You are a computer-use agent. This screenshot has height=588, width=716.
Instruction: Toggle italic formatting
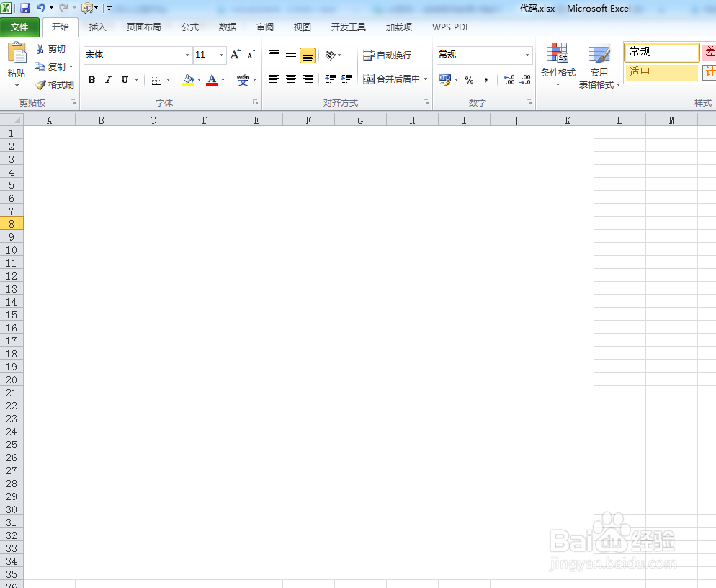point(108,80)
